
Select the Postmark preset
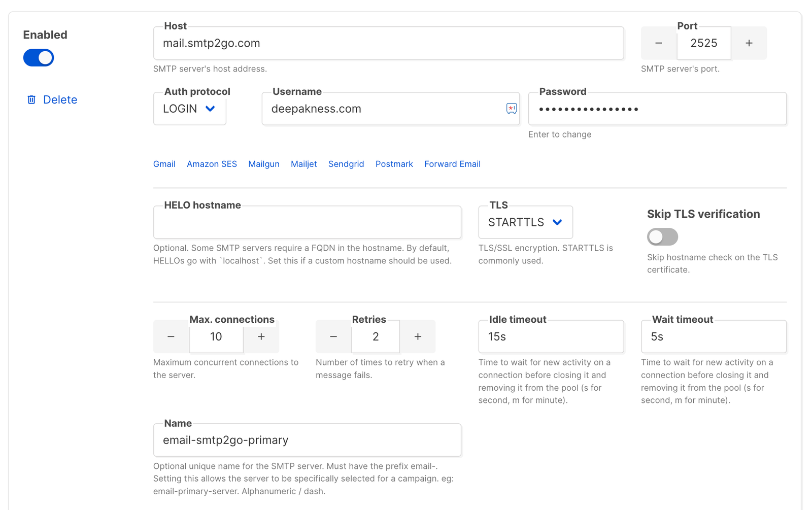[x=394, y=163]
